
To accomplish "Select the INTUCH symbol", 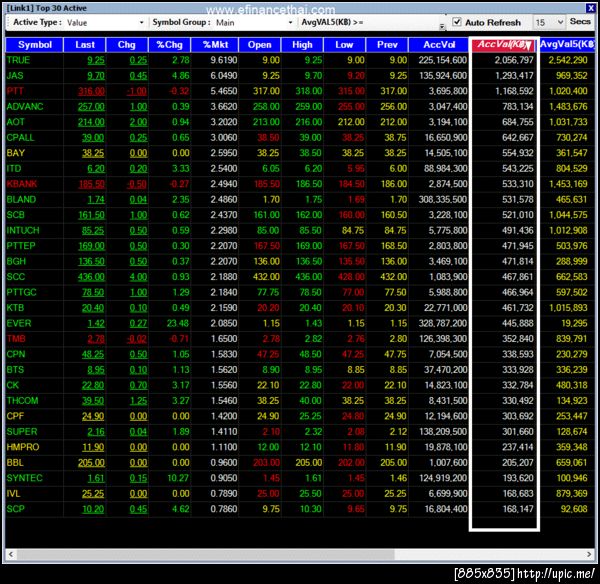I will pos(23,230).
